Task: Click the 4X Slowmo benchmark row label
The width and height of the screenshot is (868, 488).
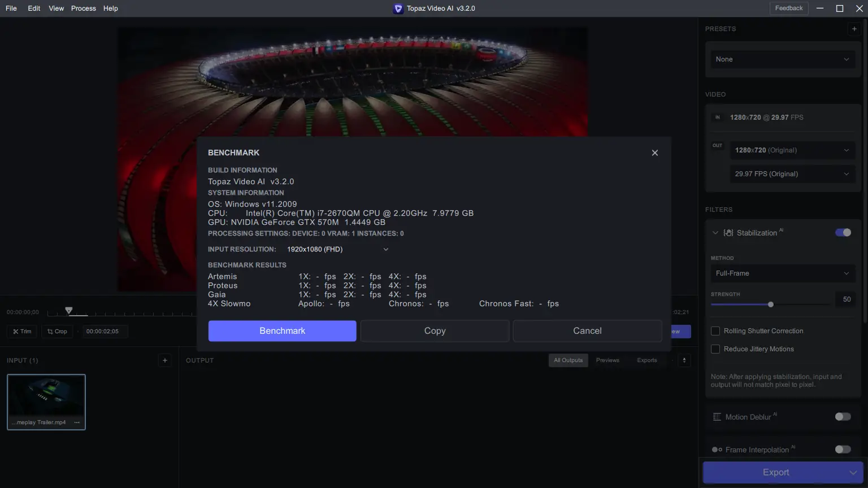Action: (229, 304)
